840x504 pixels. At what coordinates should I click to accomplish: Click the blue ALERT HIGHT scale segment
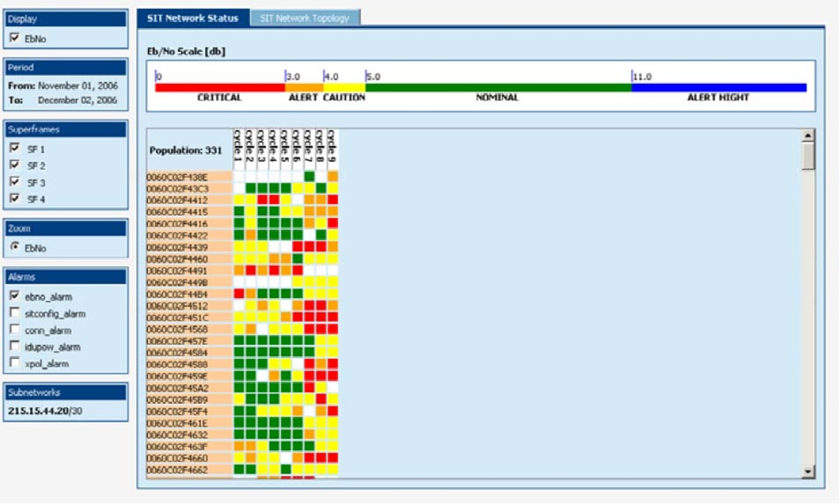tap(719, 87)
